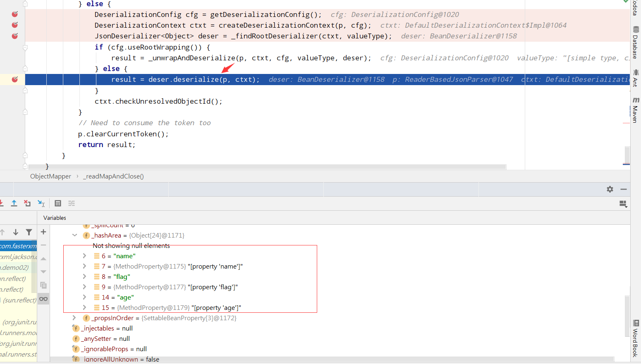641x364 pixels.
Task: Click the p.clearCurrentToken() code line
Action: [123, 134]
